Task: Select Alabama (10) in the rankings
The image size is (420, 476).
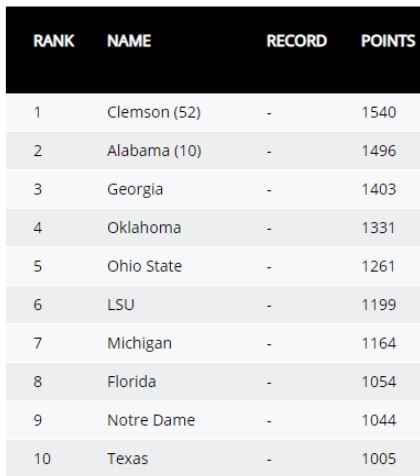Action: tap(154, 151)
